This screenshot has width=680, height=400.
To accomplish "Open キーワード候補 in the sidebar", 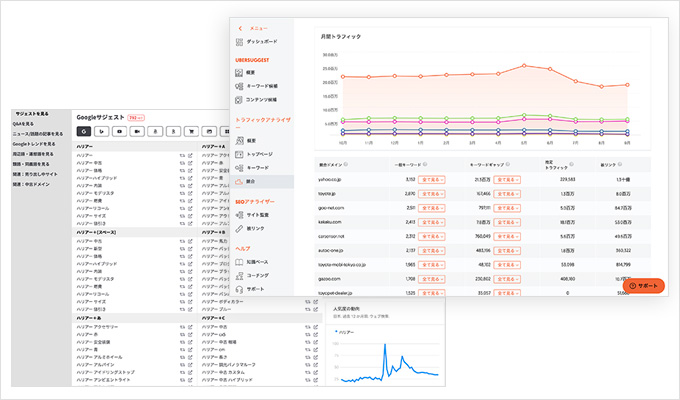I will tap(256, 86).
